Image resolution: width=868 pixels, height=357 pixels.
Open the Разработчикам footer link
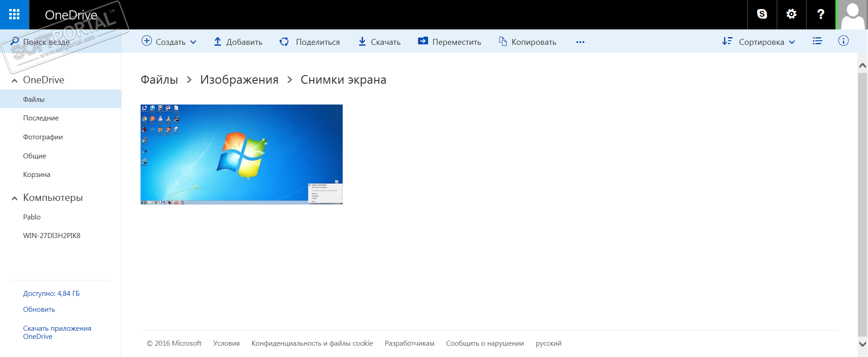pyautogui.click(x=410, y=343)
